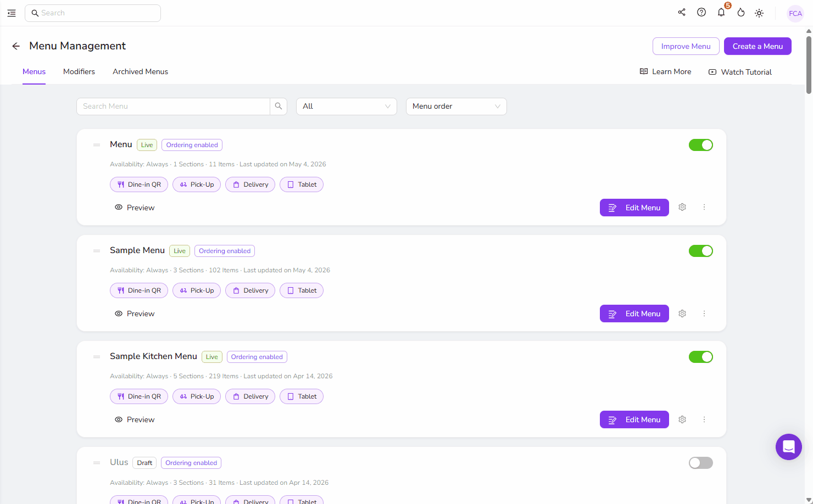Select Delivery chip on Menu card
This screenshot has width=813, height=504.
[250, 184]
